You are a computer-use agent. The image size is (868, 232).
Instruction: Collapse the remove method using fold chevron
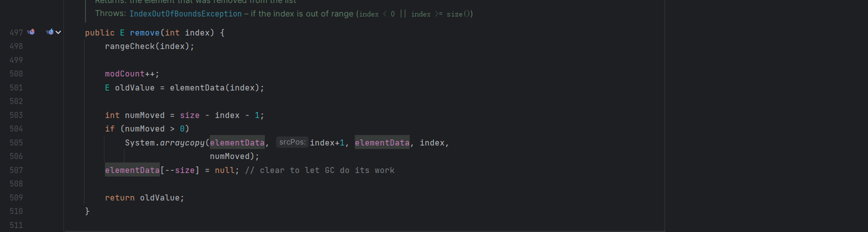(x=58, y=32)
